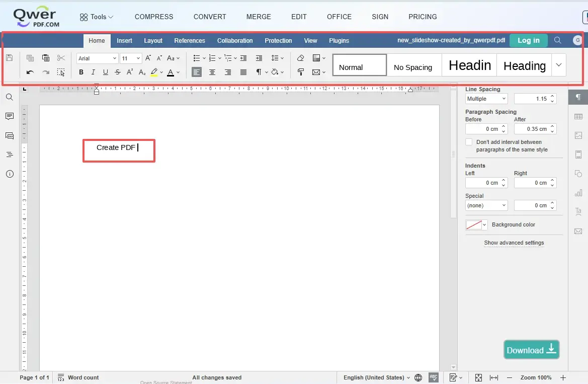Open the Comments icon in left sidebar
Image resolution: width=588 pixels, height=384 pixels.
point(10,116)
